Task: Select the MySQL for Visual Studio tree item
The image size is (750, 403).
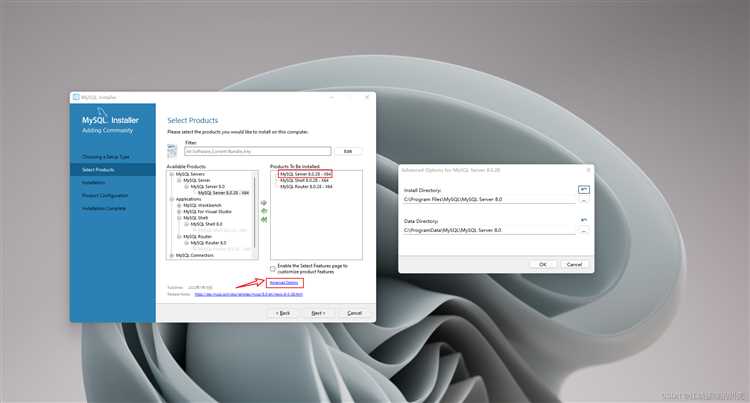Action: [x=208, y=211]
